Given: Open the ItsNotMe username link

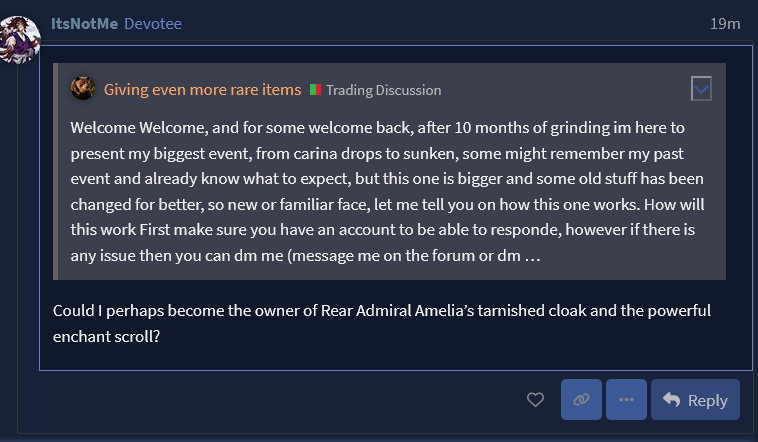Looking at the screenshot, I should coord(84,23).
